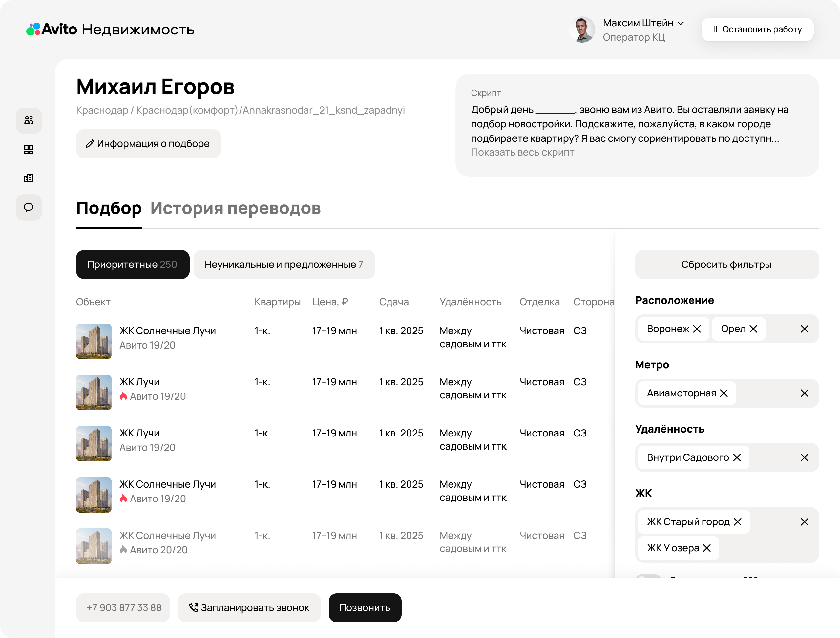Screen dimensions: 840x638
Task: Click the first ЖК Солнечные Лучи thumbnail
Action: pos(94,341)
